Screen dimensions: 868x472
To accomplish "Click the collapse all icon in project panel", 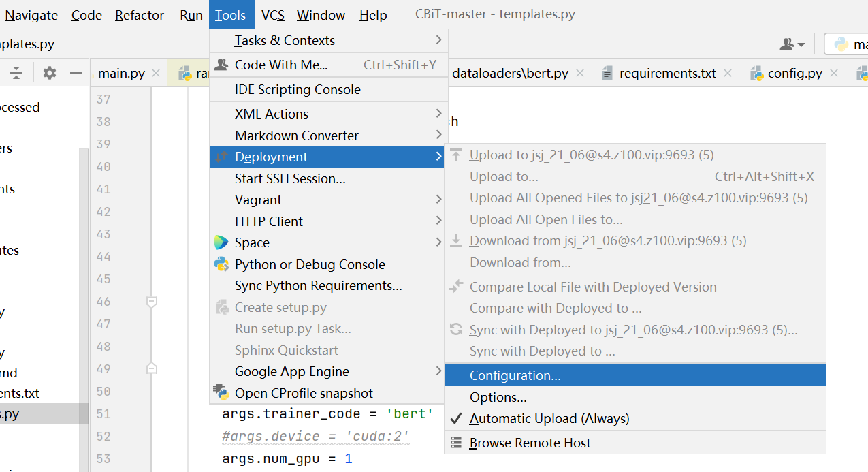I will 16,73.
